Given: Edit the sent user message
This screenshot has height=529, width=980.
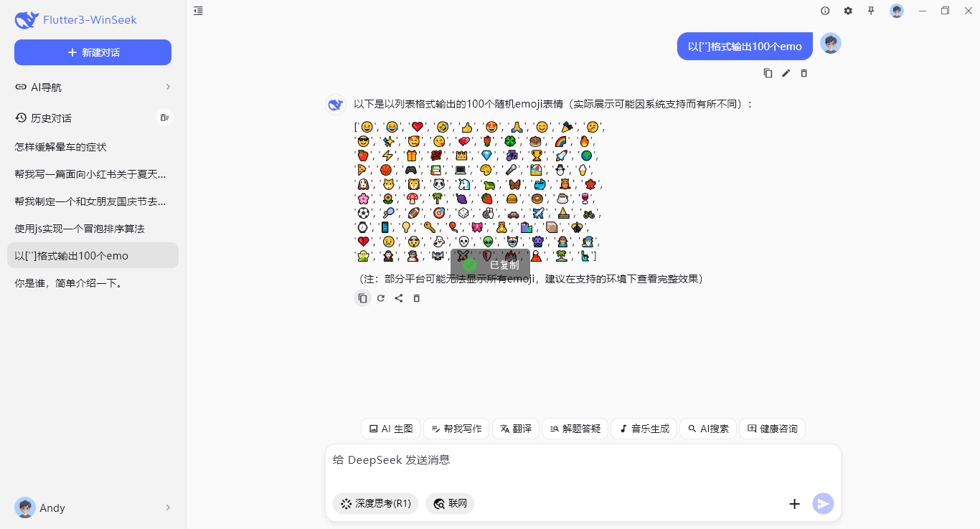Looking at the screenshot, I should [786, 72].
